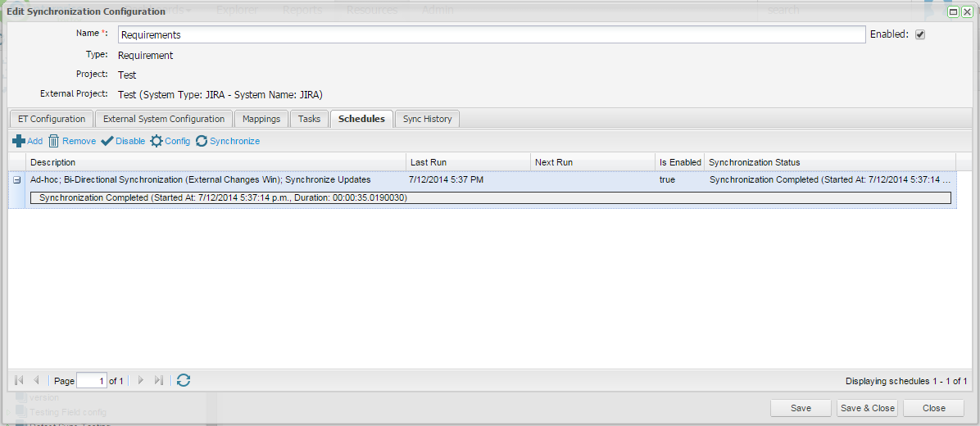This screenshot has width=980, height=426.
Task: Click the Remove trash can icon
Action: coord(54,141)
